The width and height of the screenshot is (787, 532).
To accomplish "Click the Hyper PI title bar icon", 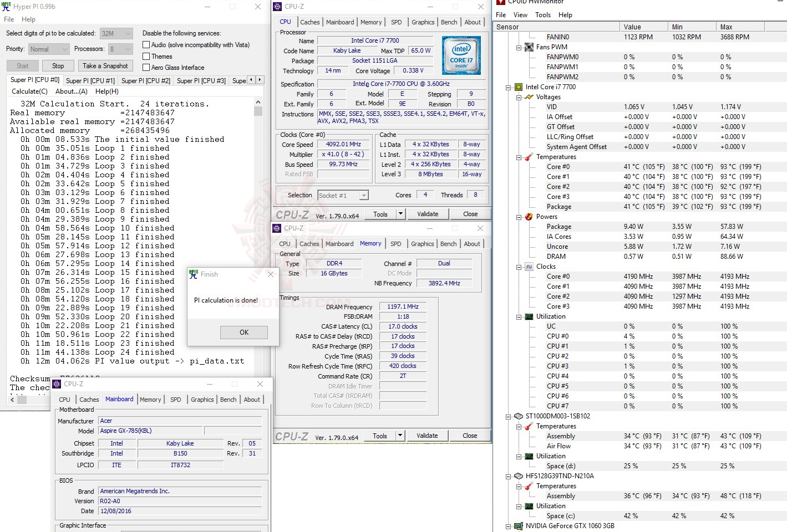I will 7,7.
